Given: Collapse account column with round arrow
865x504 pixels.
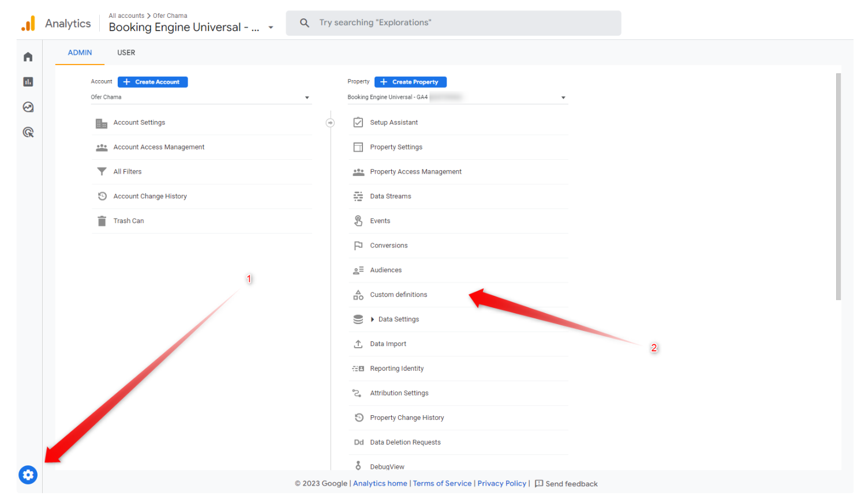Looking at the screenshot, I should tap(330, 123).
